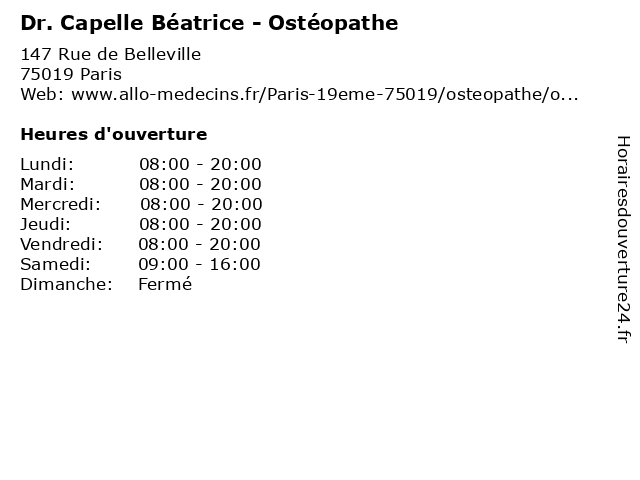Click the Heures d'ouverture heading
This screenshot has width=640, height=480.
coord(113,134)
